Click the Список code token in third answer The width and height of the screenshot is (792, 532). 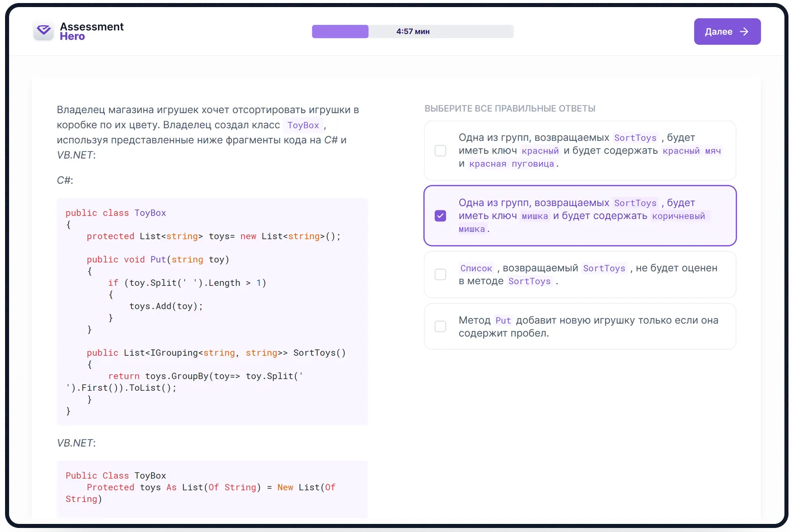click(x=476, y=269)
